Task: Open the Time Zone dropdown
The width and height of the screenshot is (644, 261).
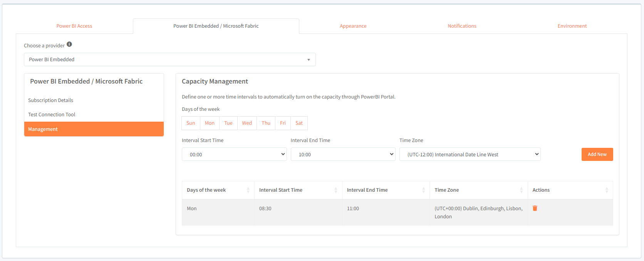Action: [x=470, y=154]
